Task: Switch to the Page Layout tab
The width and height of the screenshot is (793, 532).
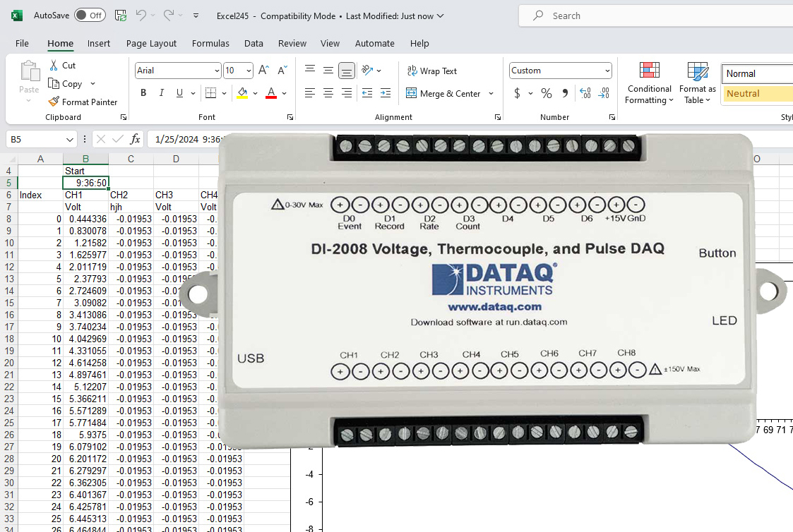Action: [151, 44]
